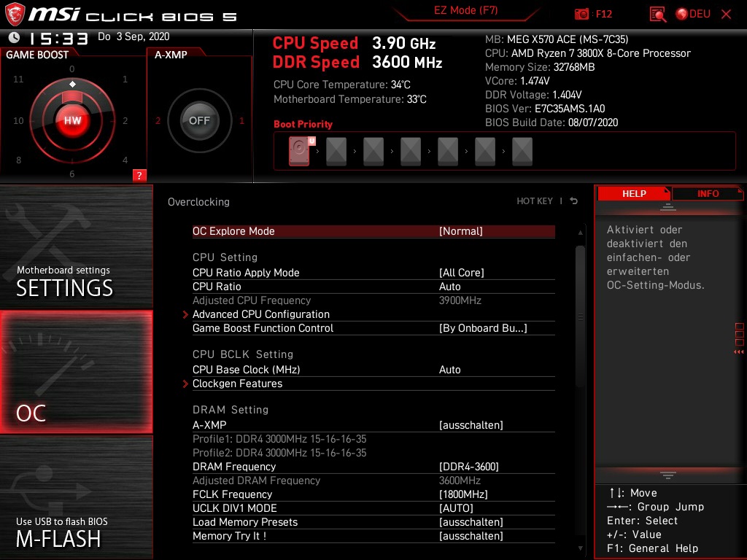This screenshot has width=747, height=560.
Task: Click the second empty boot priority slot
Action: click(373, 152)
